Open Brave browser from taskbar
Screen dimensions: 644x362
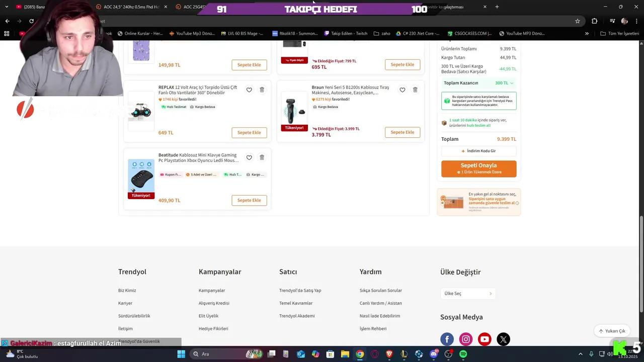coord(389,354)
